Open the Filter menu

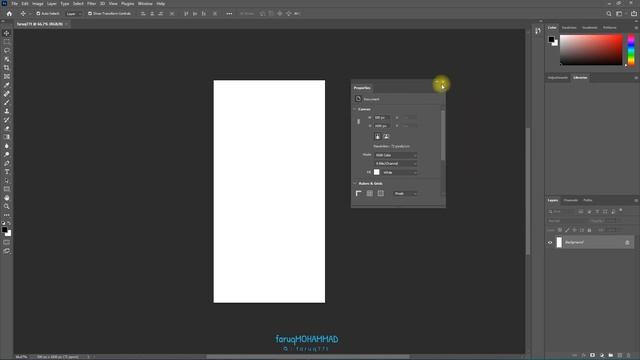click(x=91, y=4)
